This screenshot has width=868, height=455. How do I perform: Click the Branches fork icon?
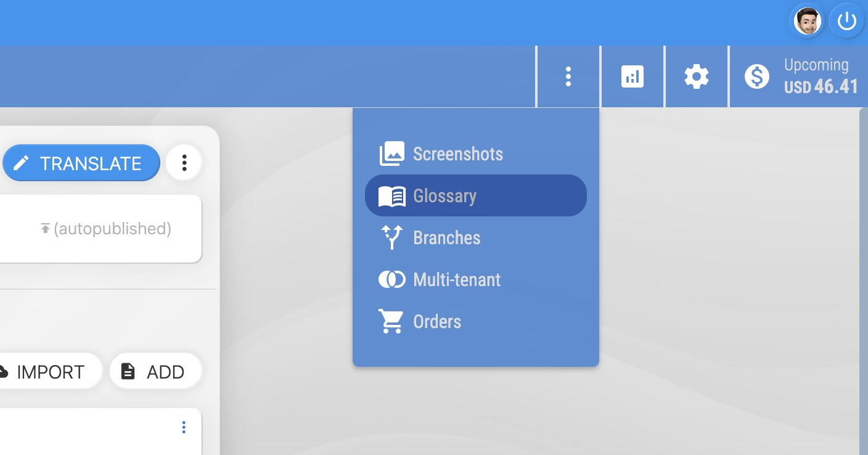pyautogui.click(x=391, y=238)
